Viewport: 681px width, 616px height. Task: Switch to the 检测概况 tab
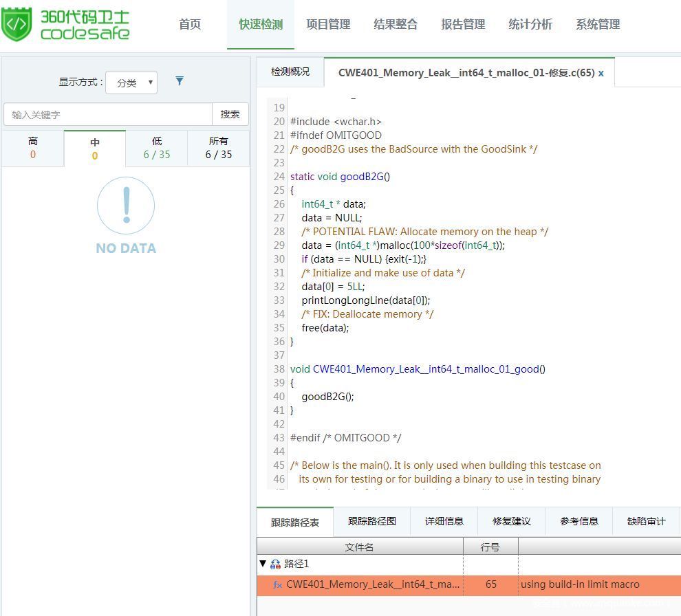click(290, 72)
